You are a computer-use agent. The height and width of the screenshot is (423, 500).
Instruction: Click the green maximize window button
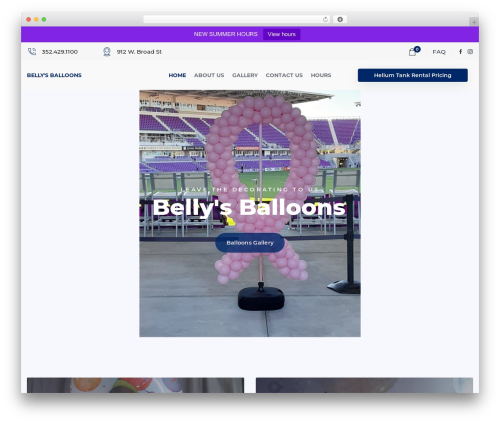coord(44,20)
